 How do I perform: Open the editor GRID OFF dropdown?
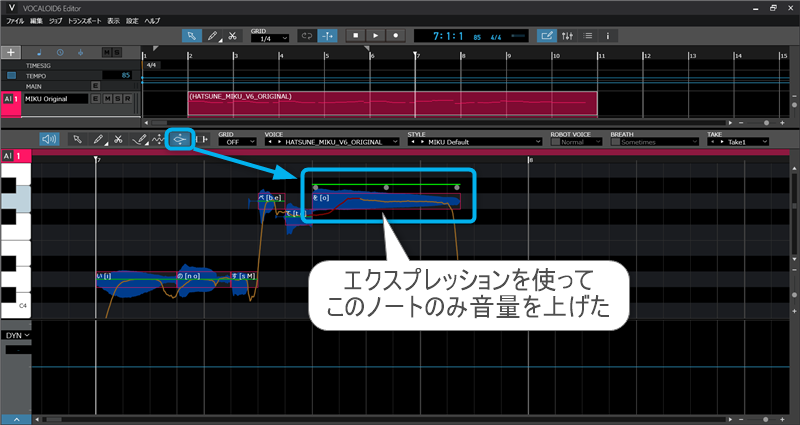(x=237, y=142)
